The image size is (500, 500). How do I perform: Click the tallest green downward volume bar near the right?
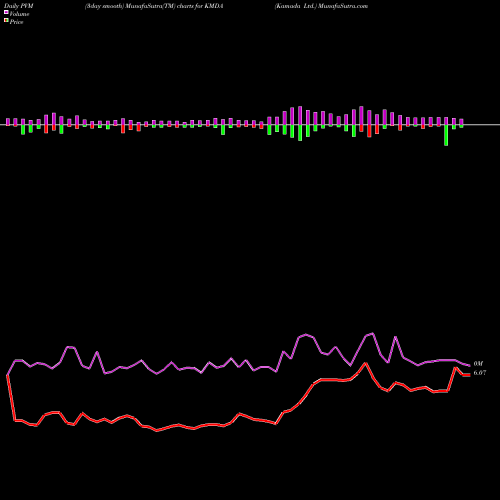point(446,135)
